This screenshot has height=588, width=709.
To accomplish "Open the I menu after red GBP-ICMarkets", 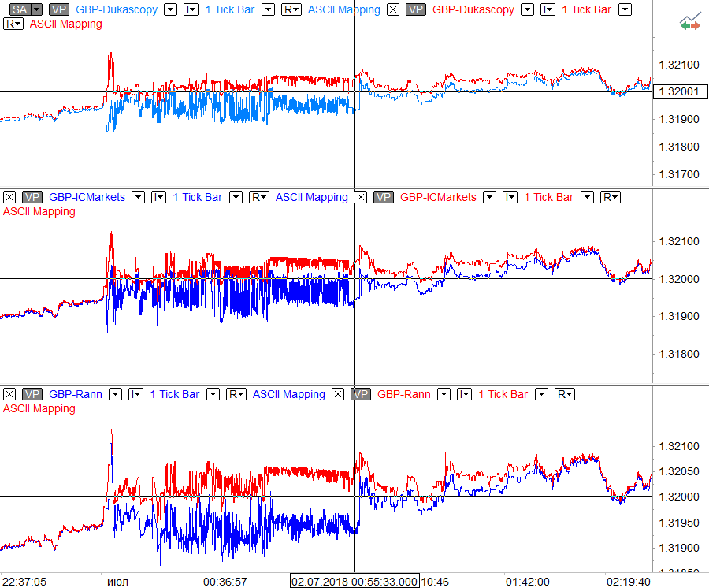I will (510, 197).
